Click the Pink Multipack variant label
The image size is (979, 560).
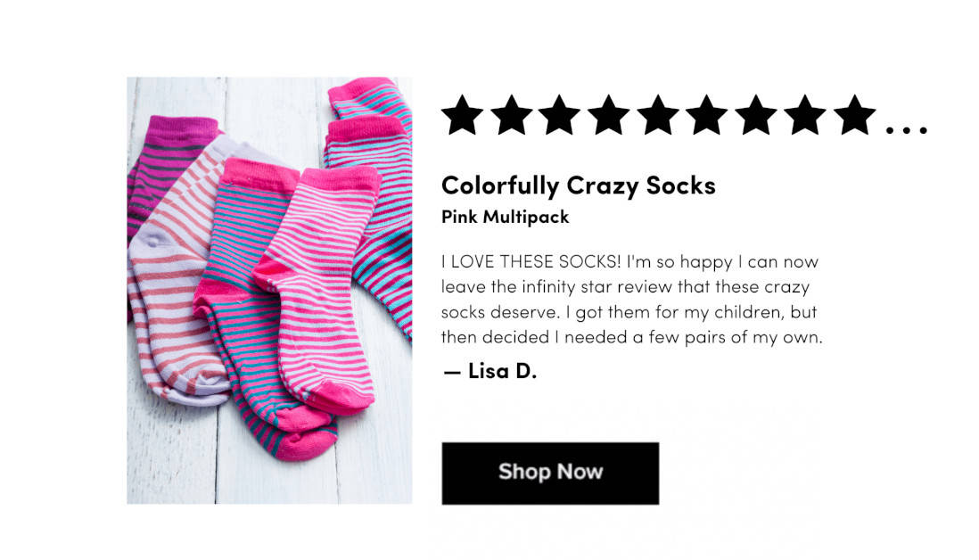505,217
